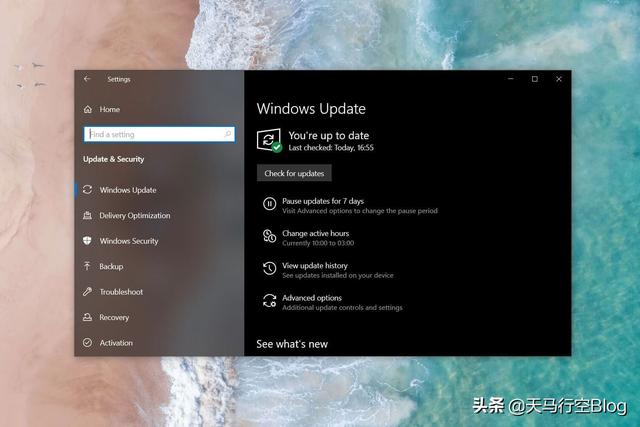Screen dimensions: 640x427
Task: Click the Windows Update page title
Action: [311, 109]
